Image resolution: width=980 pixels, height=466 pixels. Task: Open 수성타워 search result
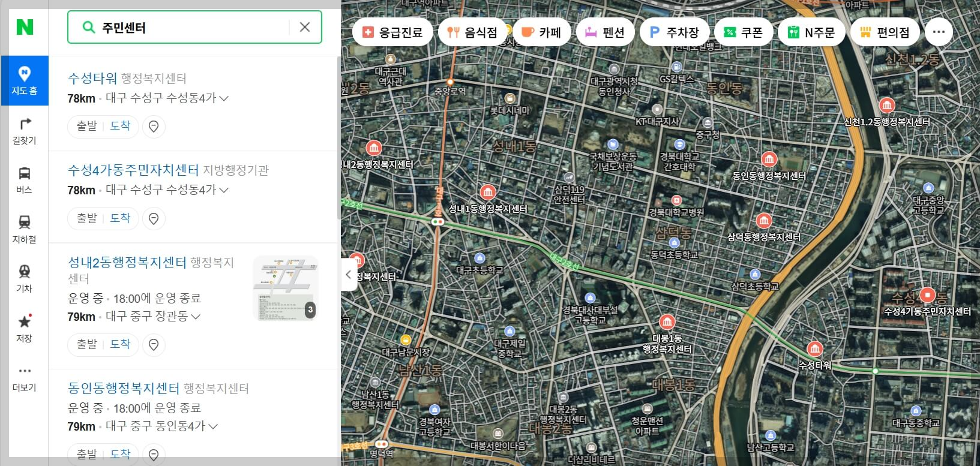[x=92, y=78]
